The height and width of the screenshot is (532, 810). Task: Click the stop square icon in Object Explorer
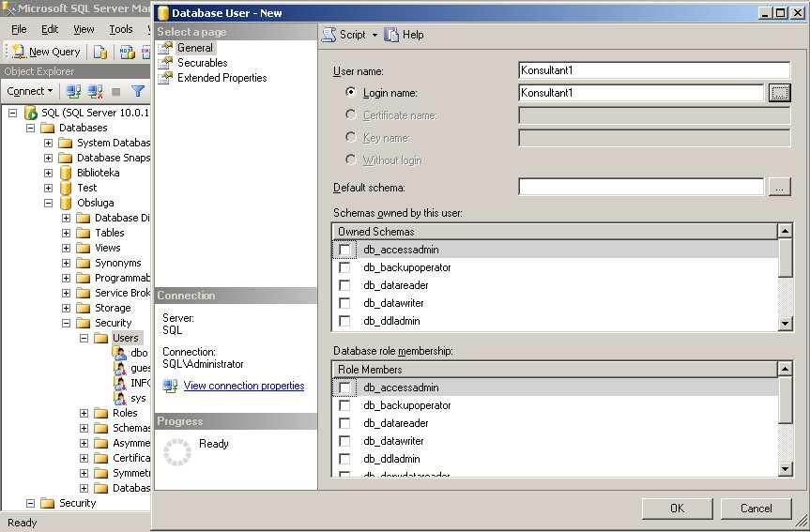[116, 92]
